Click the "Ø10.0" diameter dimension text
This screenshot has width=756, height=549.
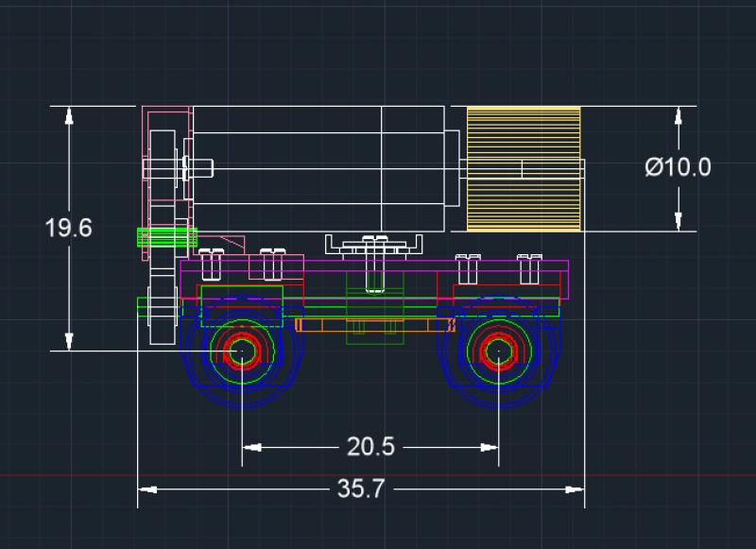(678, 167)
